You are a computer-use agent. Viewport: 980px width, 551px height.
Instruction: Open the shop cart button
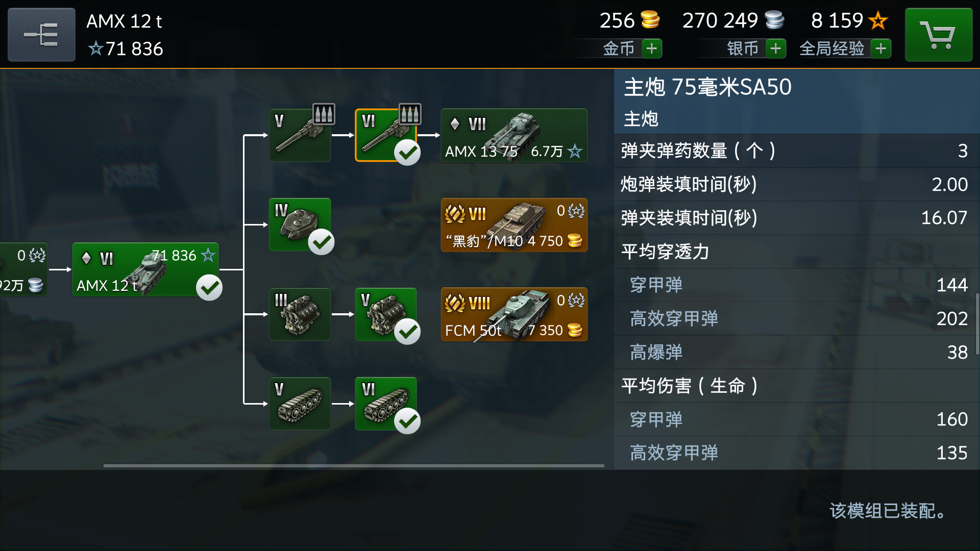[x=939, y=35]
